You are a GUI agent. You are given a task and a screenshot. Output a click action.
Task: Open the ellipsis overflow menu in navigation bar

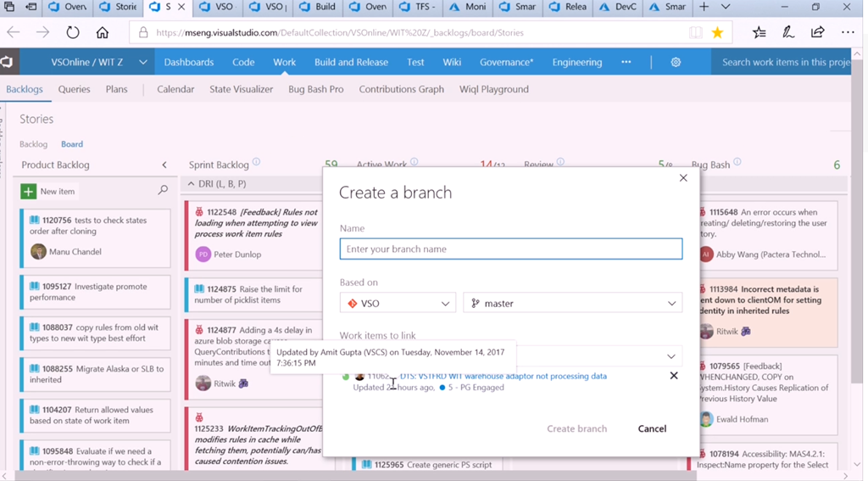click(x=626, y=62)
